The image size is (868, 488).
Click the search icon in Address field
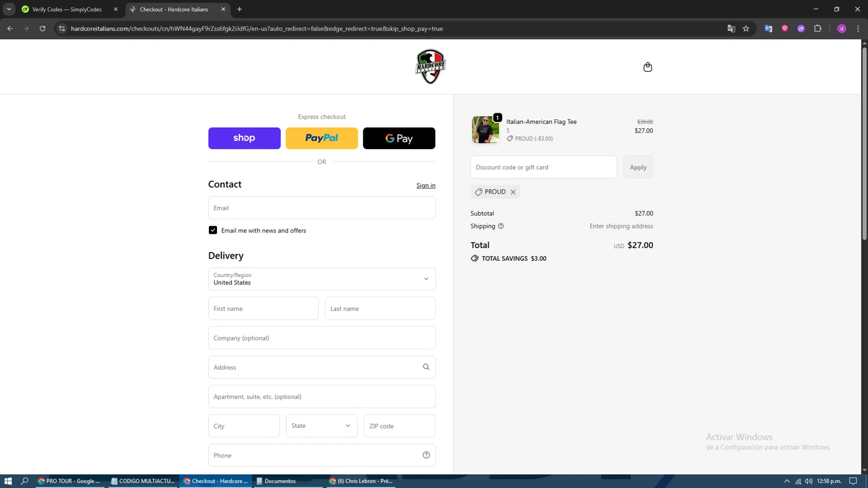[426, 367]
